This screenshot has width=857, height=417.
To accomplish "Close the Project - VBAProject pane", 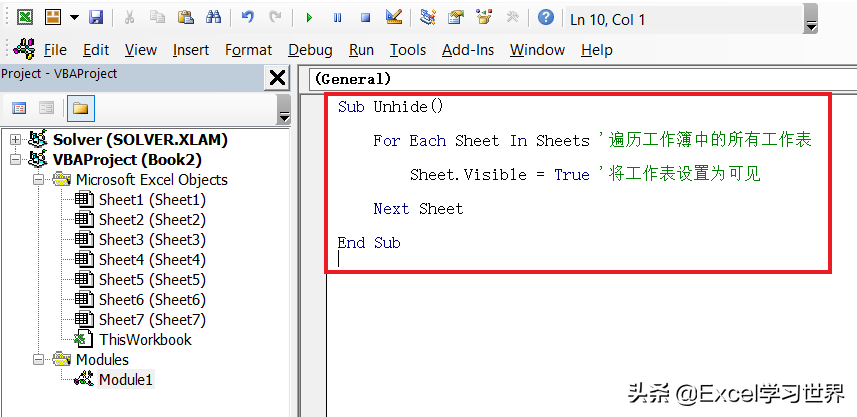I will pyautogui.click(x=277, y=78).
